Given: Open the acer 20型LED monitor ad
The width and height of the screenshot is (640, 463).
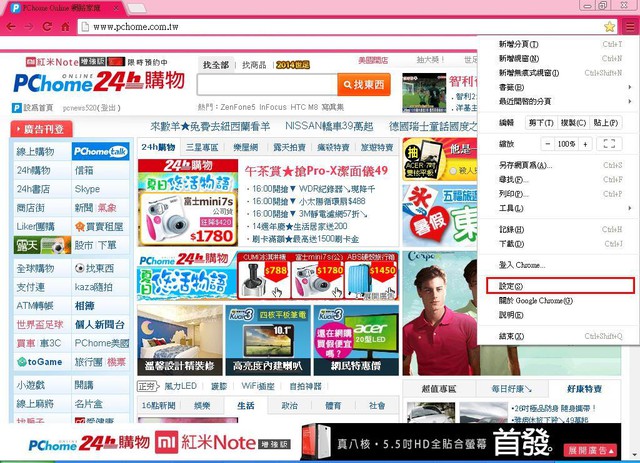Looking at the screenshot, I should point(356,340).
